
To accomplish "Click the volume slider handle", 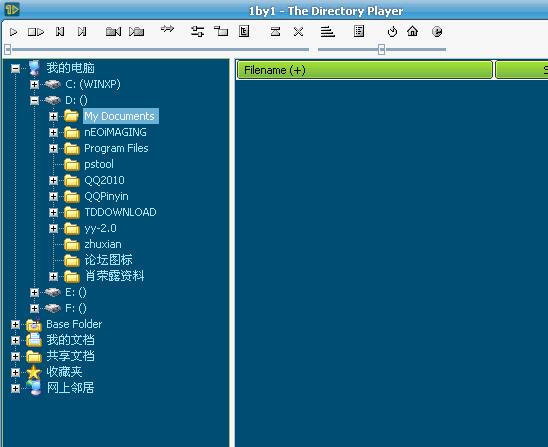I will [x=382, y=50].
